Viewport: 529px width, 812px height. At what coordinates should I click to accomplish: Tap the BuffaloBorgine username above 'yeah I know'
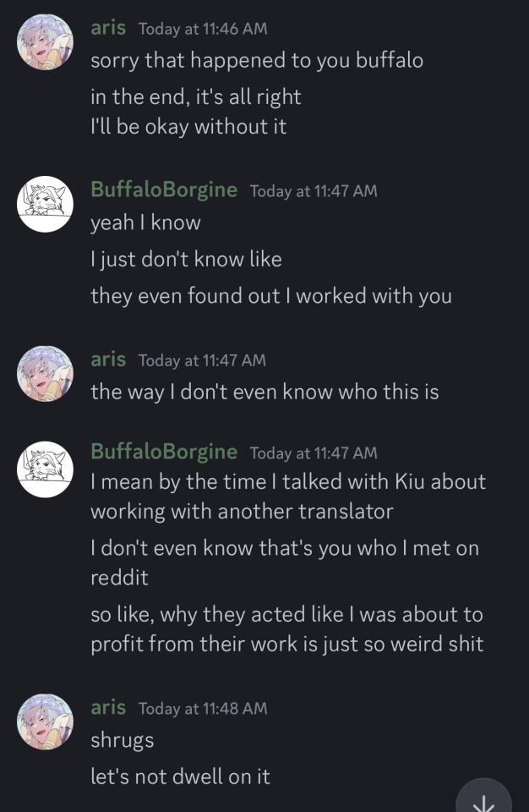164,189
